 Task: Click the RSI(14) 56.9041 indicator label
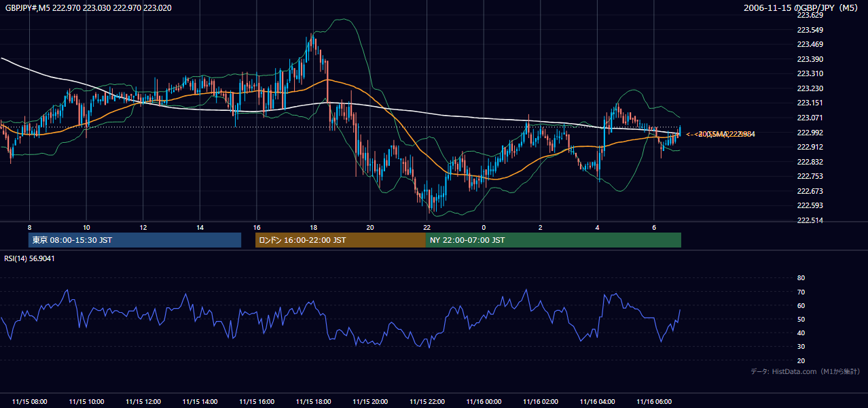[x=30, y=258]
